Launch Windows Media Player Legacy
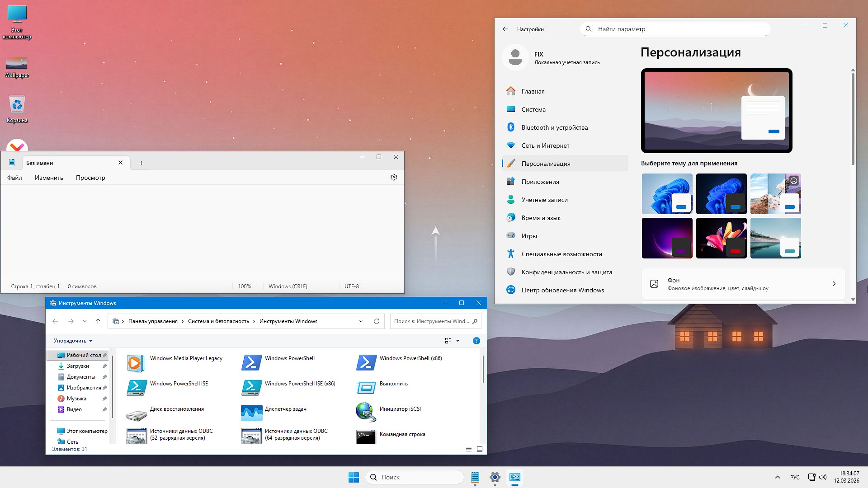Screen dimensions: 868x488 (x=186, y=358)
